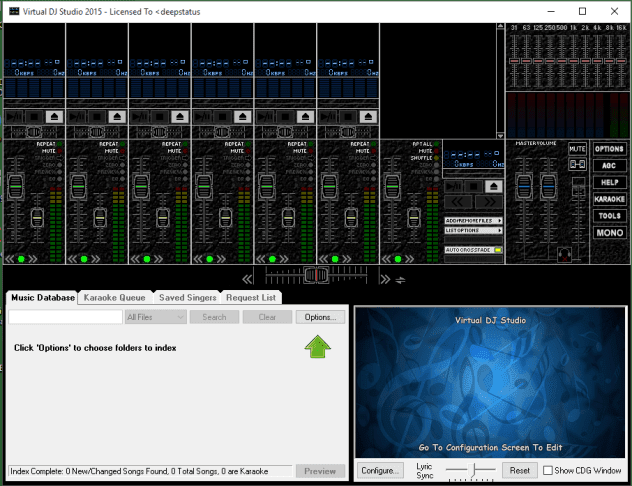Click the karaoke preview image area
Image resolution: width=632 pixels, height=486 pixels.
pos(490,382)
